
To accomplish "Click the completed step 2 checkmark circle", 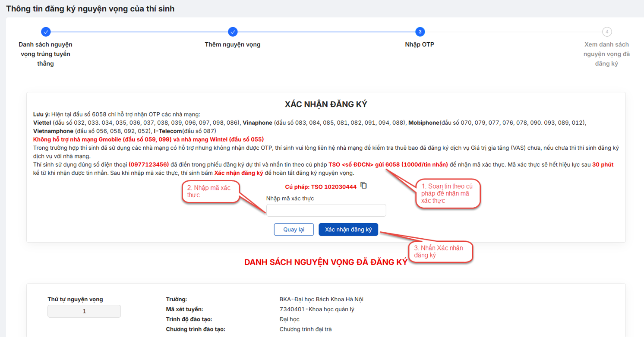I will click(233, 32).
